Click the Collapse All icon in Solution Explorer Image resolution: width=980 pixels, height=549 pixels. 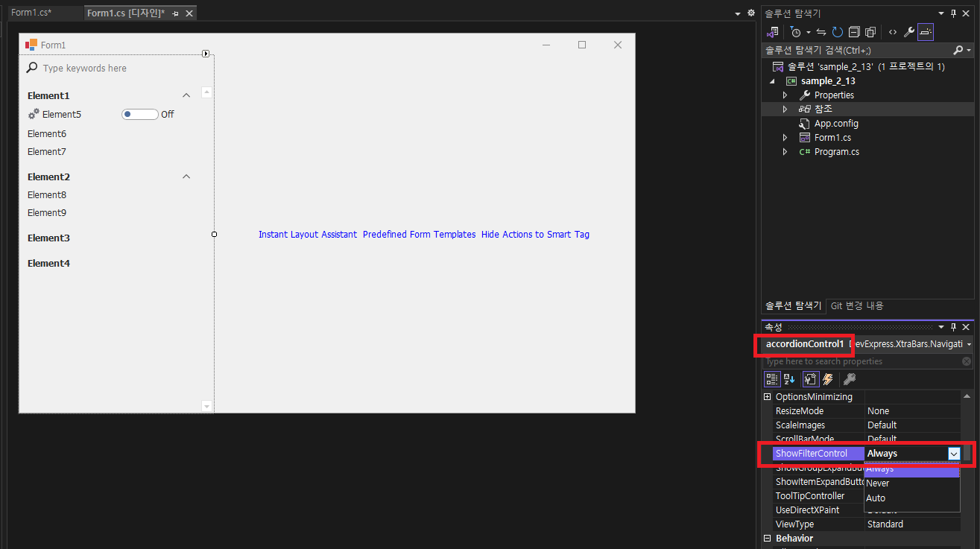point(854,32)
